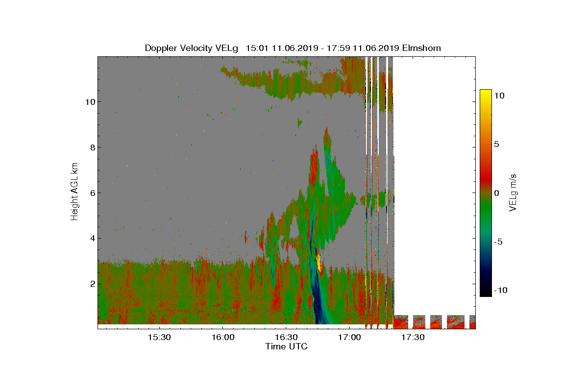
Task: Click the 16:30 time tick label
Action: tap(286, 338)
